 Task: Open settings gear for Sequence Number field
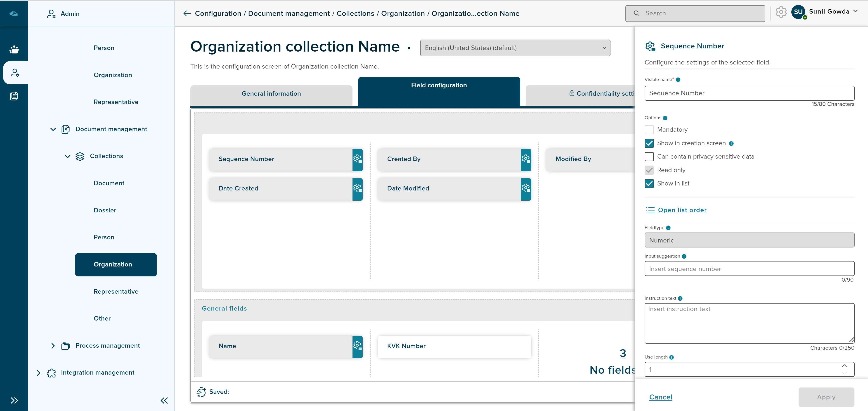pos(357,159)
